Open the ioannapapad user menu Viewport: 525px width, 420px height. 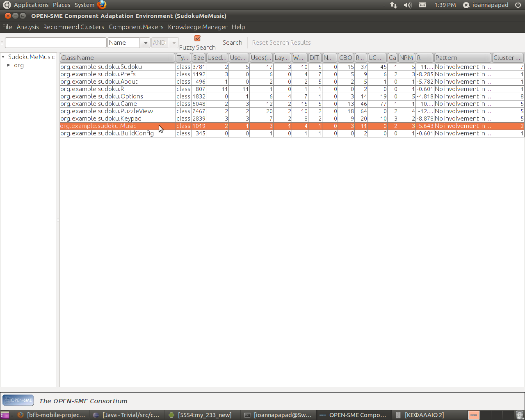point(486,5)
